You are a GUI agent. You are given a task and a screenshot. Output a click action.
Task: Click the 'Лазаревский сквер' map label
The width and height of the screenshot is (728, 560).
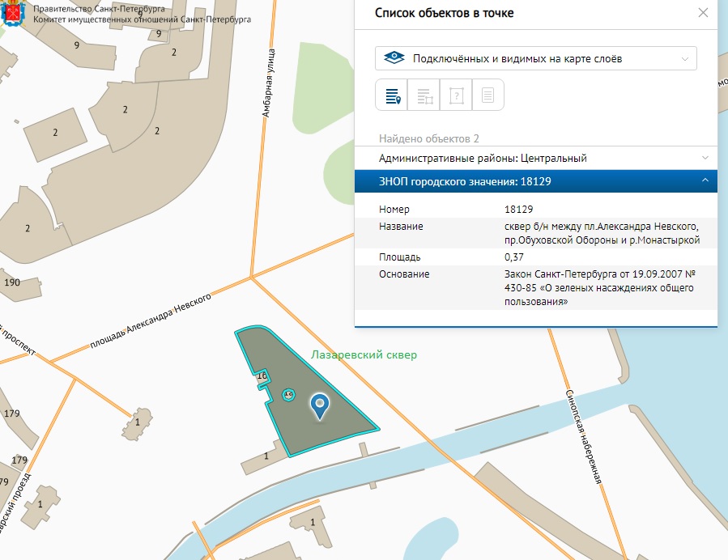click(x=364, y=354)
